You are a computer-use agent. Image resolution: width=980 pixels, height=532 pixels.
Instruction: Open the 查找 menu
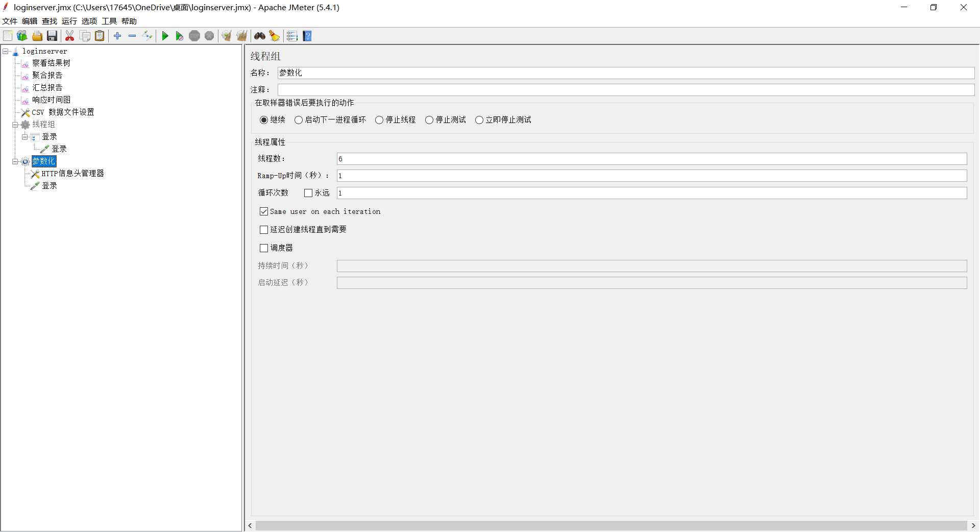(50, 21)
